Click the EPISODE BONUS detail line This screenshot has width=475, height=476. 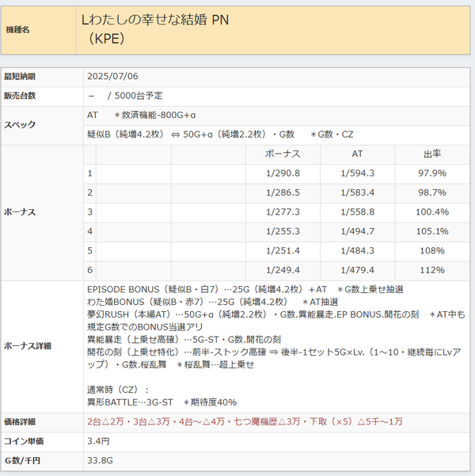point(245,289)
